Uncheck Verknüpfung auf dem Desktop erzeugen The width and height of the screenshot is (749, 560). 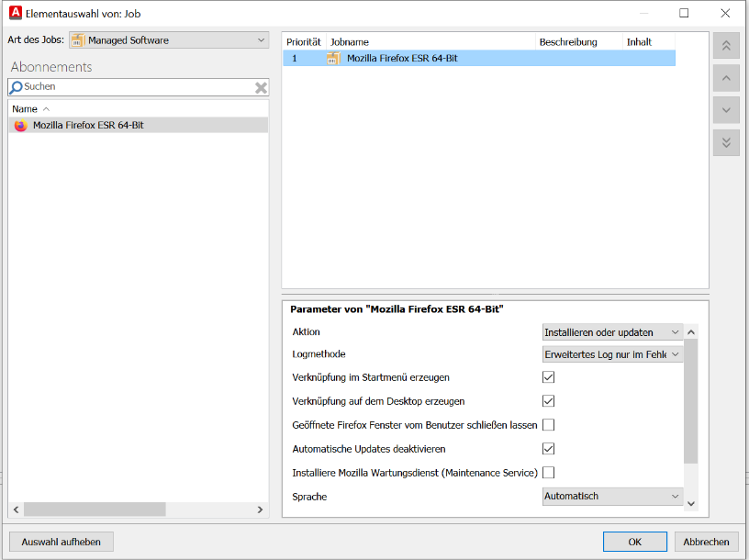coord(549,401)
